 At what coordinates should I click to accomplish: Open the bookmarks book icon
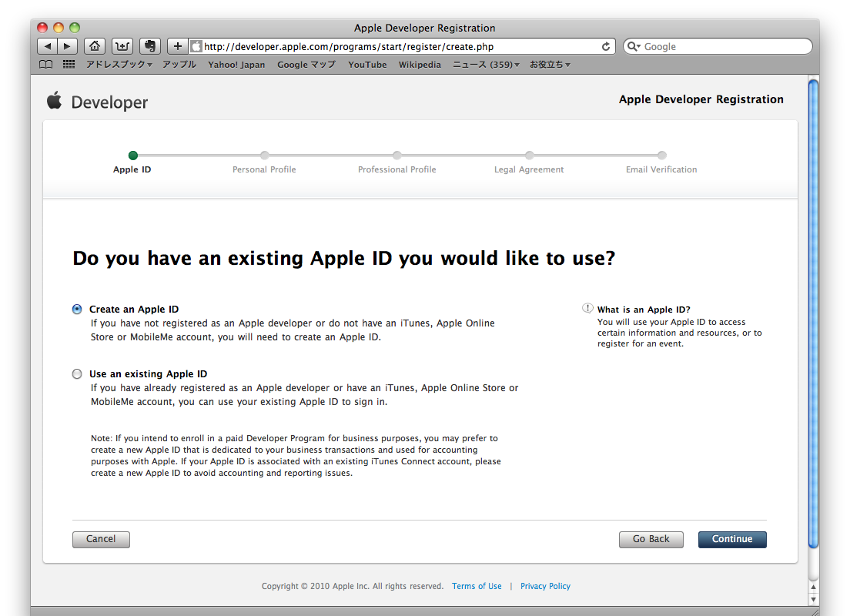[x=46, y=65]
